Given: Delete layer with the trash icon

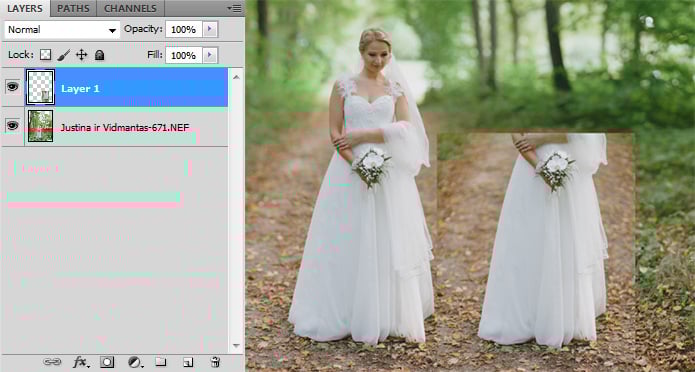Looking at the screenshot, I should (x=215, y=362).
